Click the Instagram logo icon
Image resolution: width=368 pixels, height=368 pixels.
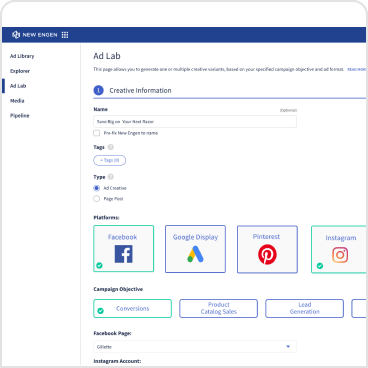click(x=340, y=255)
